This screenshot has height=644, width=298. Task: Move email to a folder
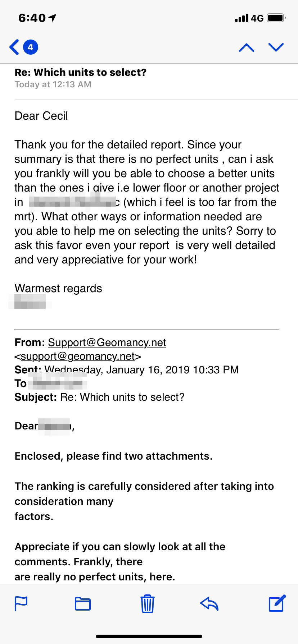(x=82, y=604)
